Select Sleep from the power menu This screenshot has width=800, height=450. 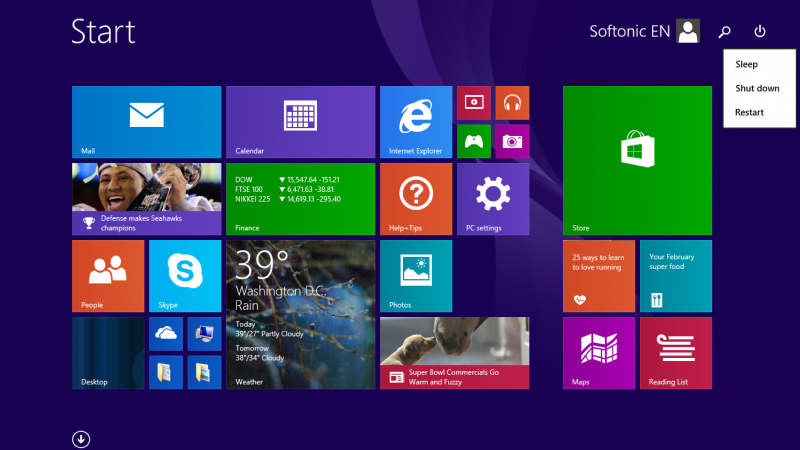tap(747, 64)
